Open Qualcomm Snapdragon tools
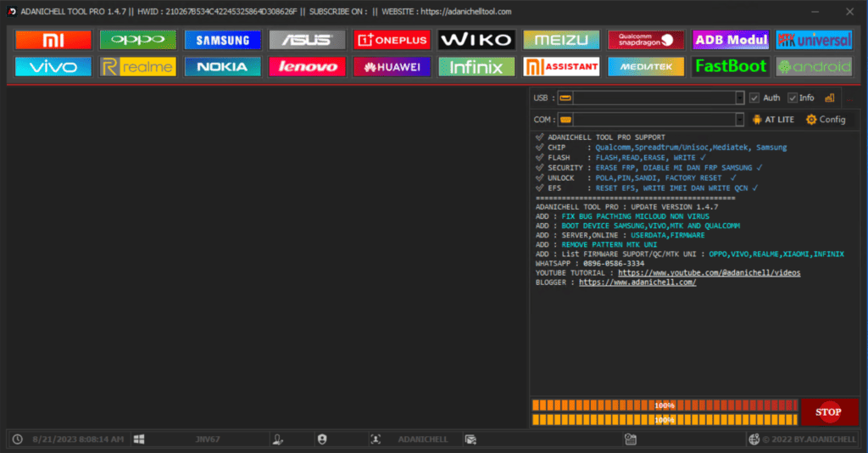The width and height of the screenshot is (868, 453). 646,40
